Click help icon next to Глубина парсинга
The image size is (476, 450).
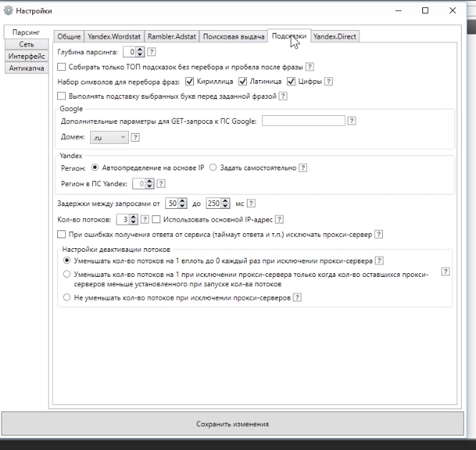pyautogui.click(x=152, y=52)
